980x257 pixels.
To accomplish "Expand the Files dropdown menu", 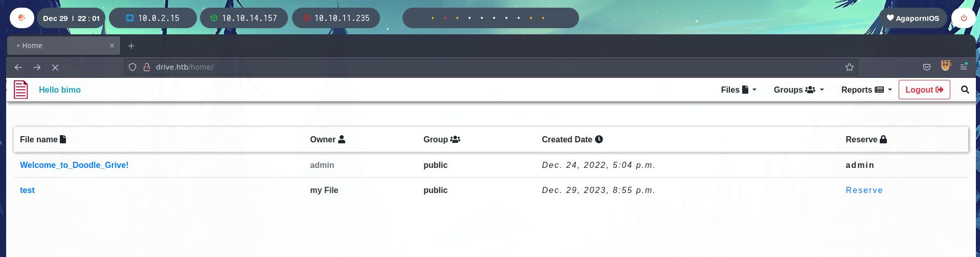I will pyautogui.click(x=738, y=90).
